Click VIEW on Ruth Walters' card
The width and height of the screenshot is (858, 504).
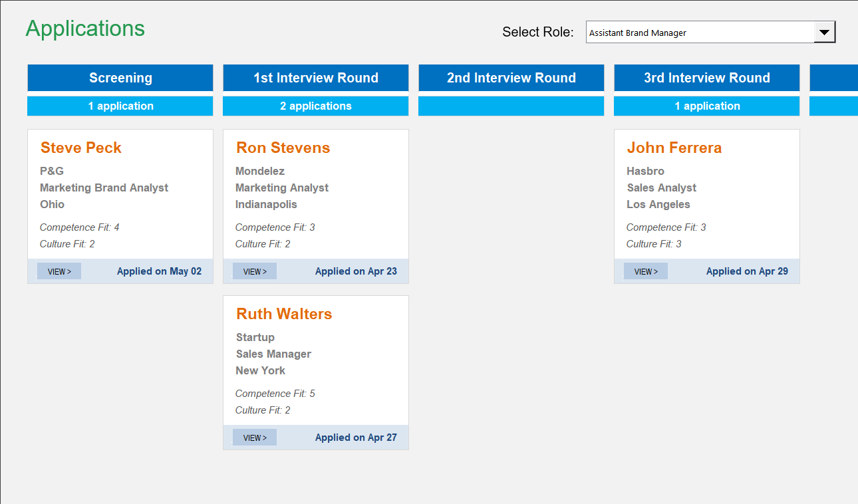click(254, 437)
